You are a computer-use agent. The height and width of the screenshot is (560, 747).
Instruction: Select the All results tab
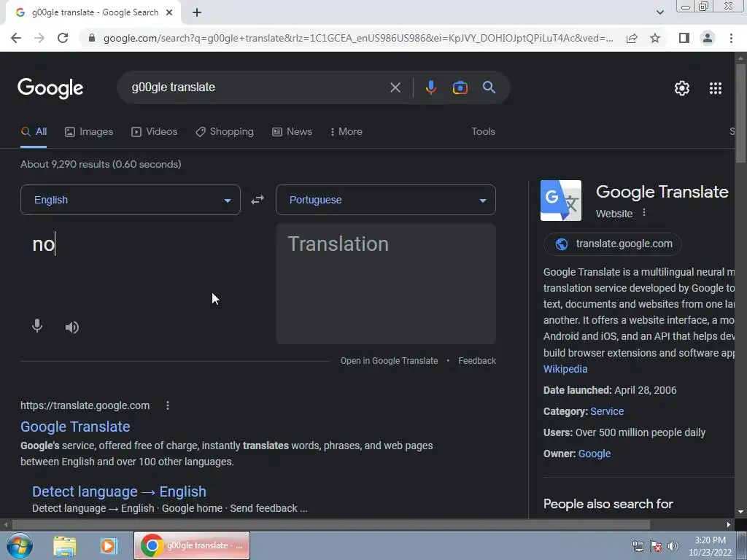click(x=34, y=132)
